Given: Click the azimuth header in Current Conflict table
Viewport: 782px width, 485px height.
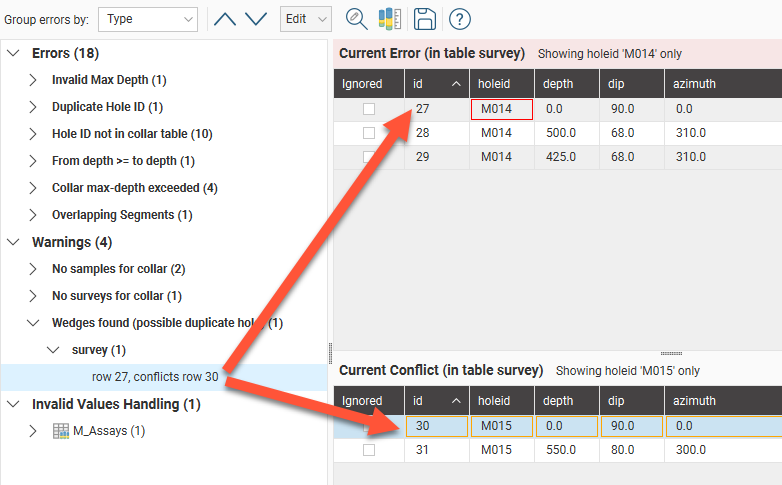Looking at the screenshot, I should [x=695, y=401].
